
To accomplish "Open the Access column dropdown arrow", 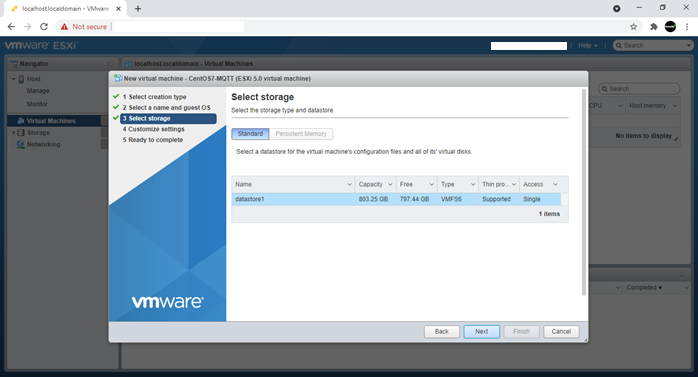I will coord(555,184).
